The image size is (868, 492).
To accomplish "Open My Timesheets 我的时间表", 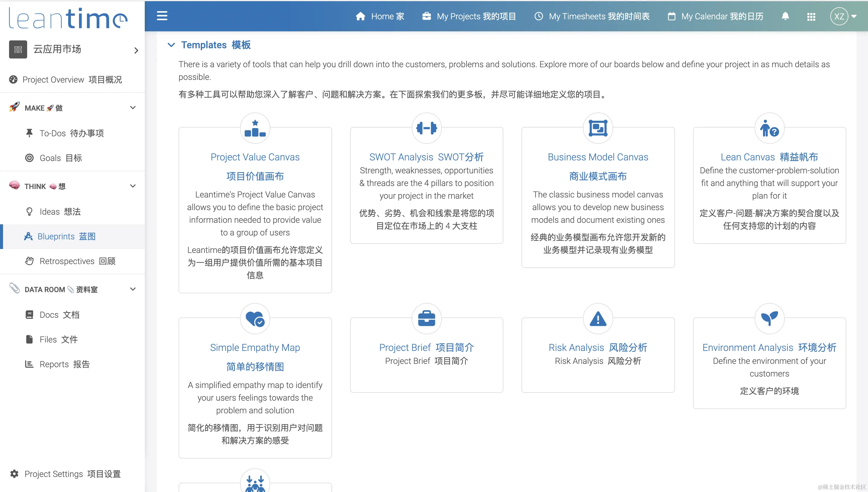I will coord(592,16).
